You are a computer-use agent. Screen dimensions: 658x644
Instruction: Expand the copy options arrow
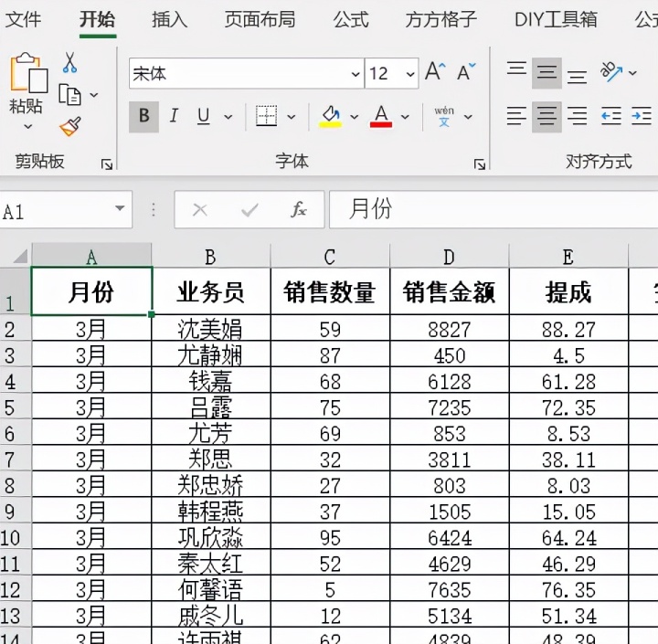[94, 95]
